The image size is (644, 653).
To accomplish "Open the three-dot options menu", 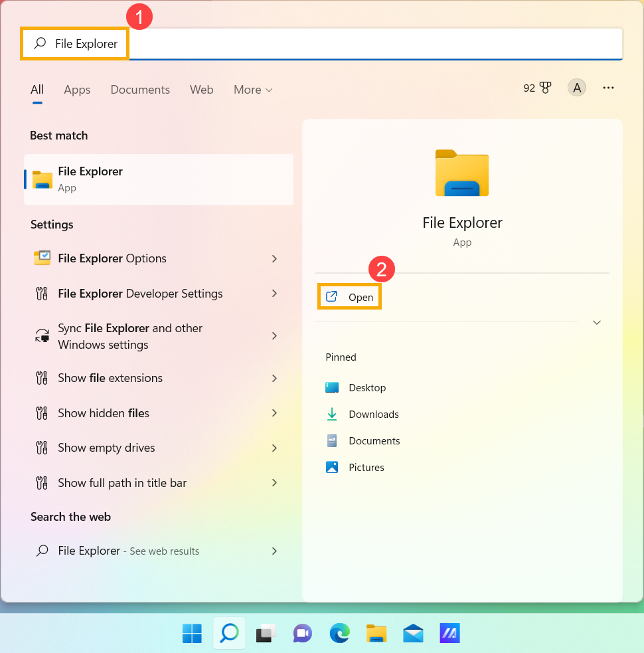I will (608, 88).
